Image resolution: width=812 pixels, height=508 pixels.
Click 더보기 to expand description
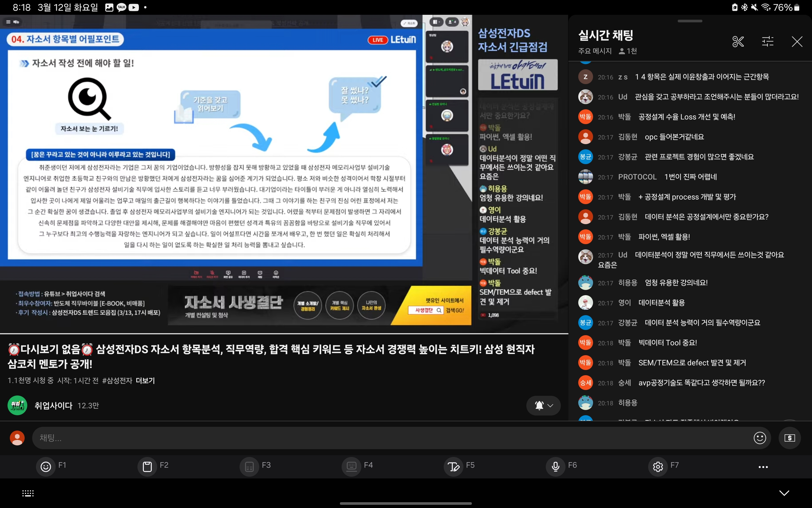(145, 381)
